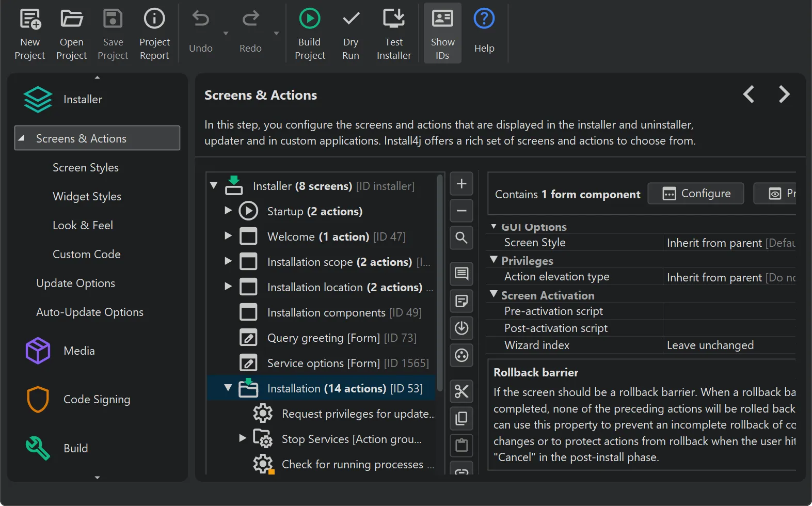Open the Project Report toolbar icon
The image size is (812, 506).
pyautogui.click(x=154, y=19)
